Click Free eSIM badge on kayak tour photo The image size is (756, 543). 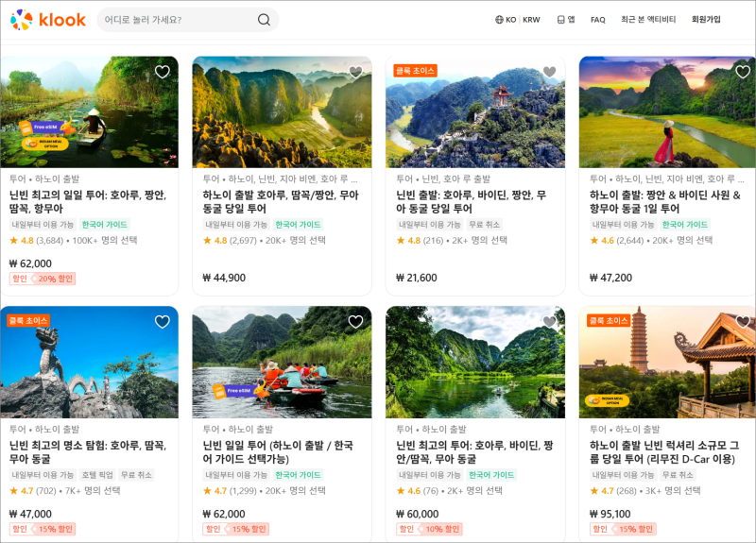click(x=240, y=391)
